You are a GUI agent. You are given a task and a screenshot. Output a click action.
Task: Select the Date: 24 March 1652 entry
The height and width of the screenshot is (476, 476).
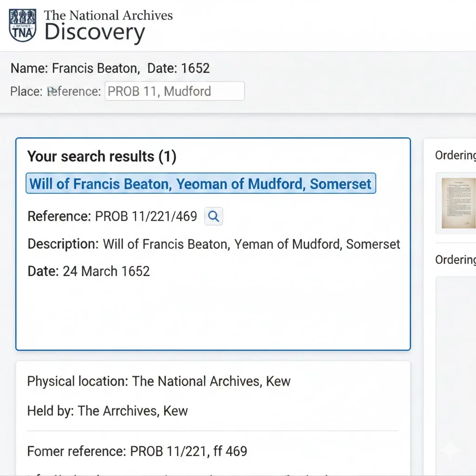[88, 271]
